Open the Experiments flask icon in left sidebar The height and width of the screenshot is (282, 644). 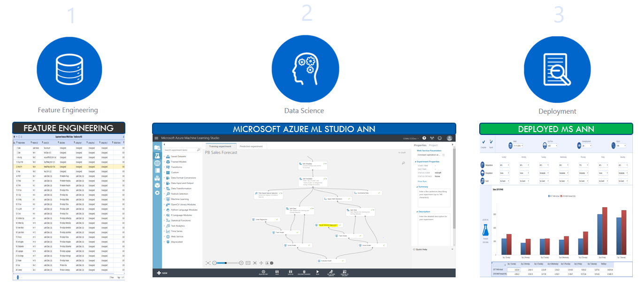157,156
